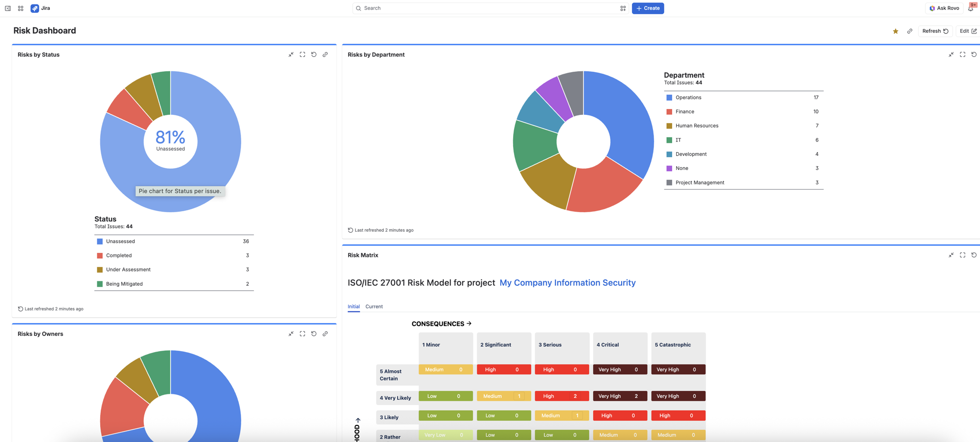Click the Jira logo

coord(41,8)
